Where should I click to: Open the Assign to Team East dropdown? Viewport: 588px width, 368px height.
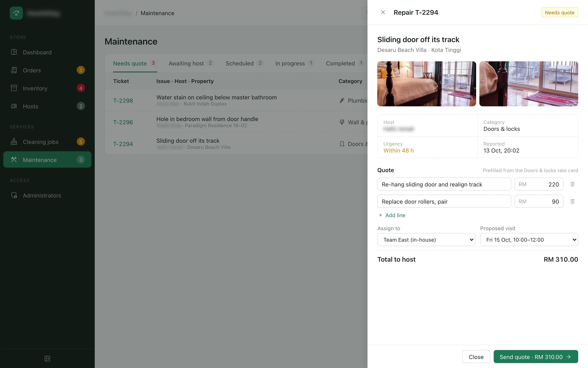(426, 240)
